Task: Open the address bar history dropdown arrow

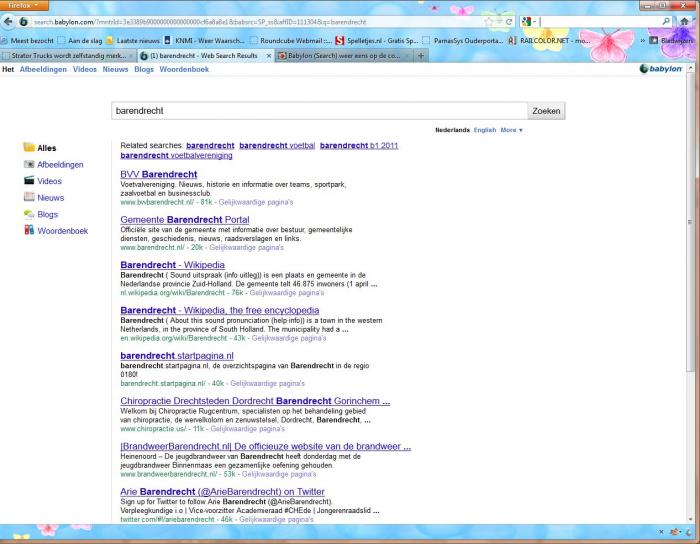Action: [x=500, y=21]
